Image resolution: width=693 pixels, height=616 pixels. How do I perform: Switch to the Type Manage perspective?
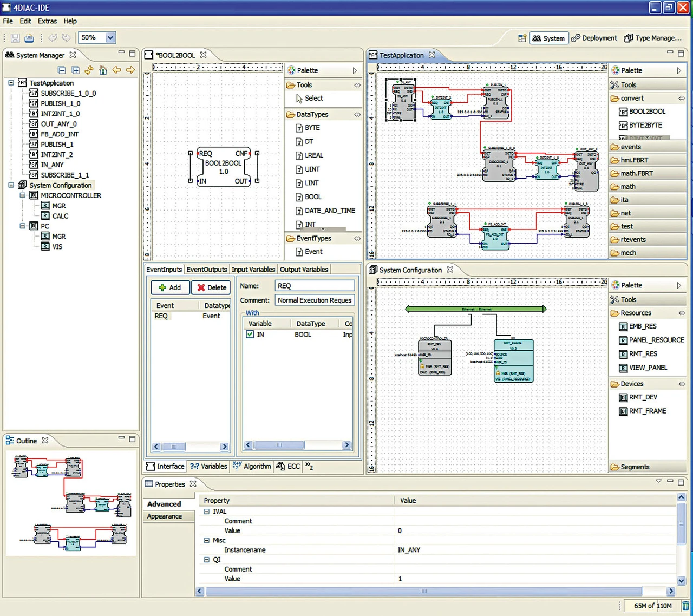(653, 38)
